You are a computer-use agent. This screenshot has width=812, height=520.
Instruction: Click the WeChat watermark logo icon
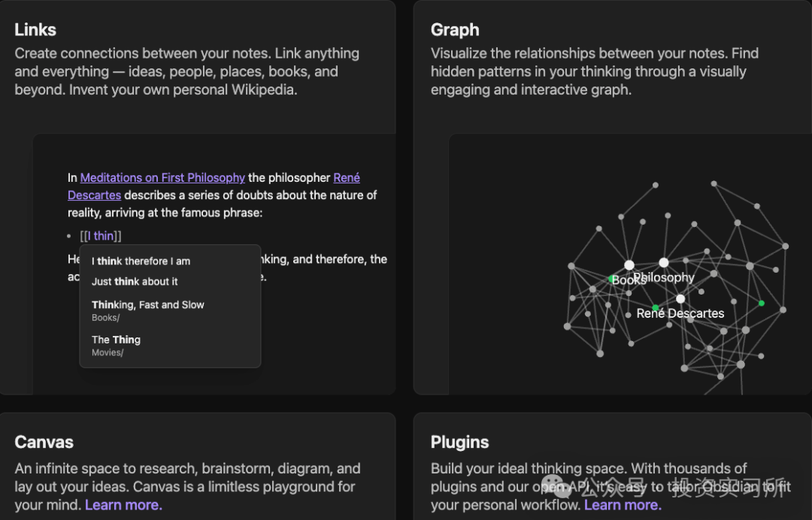(555, 486)
